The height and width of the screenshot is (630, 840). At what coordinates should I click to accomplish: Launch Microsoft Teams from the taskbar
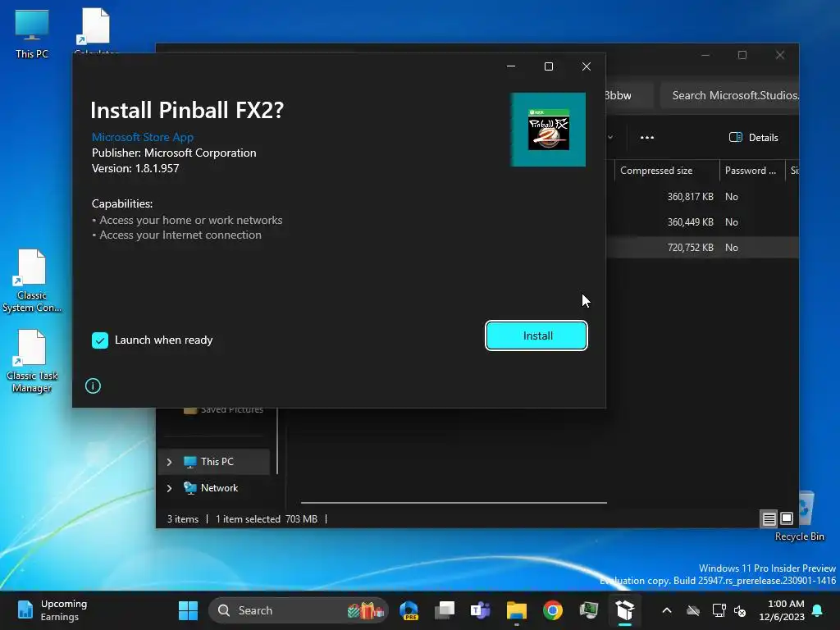click(481, 610)
